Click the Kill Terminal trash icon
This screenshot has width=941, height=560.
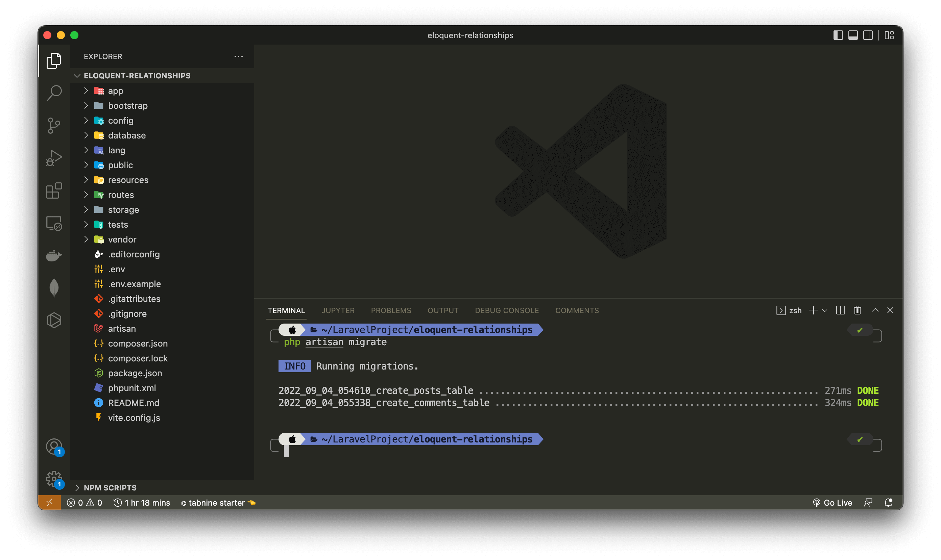[x=857, y=310]
